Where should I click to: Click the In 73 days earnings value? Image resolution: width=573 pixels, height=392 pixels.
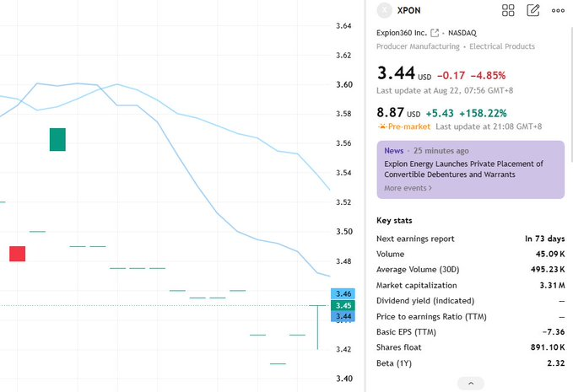pos(545,239)
